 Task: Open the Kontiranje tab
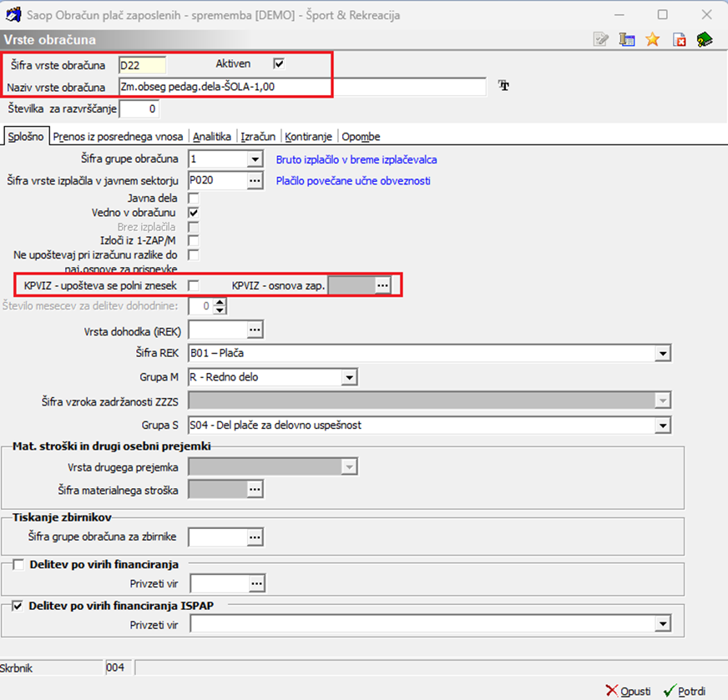coord(308,137)
